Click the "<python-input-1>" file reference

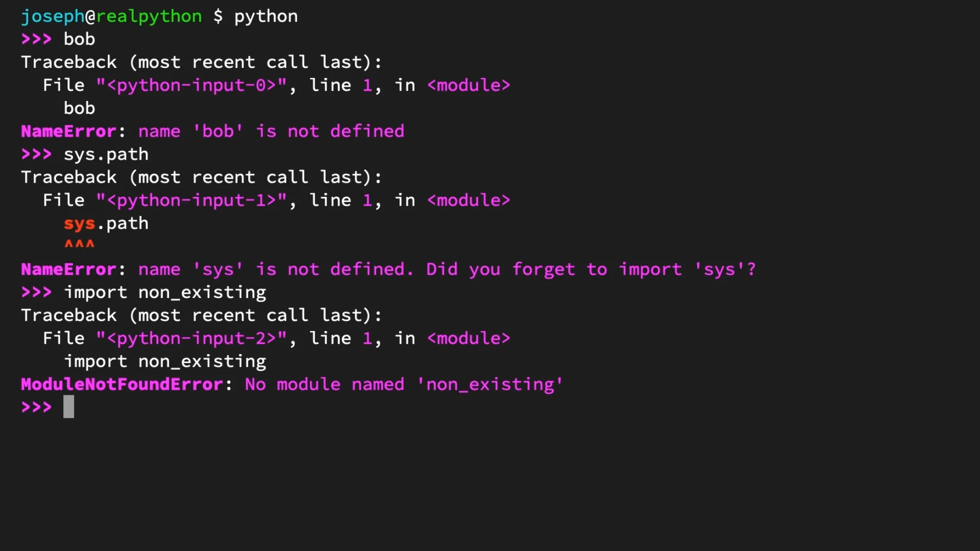click(191, 201)
